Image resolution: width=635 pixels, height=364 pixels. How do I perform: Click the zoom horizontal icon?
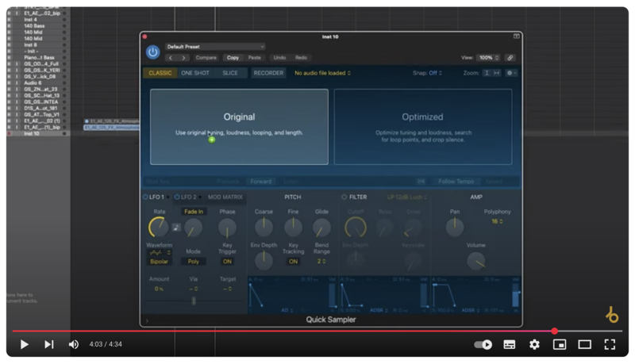[497, 73]
